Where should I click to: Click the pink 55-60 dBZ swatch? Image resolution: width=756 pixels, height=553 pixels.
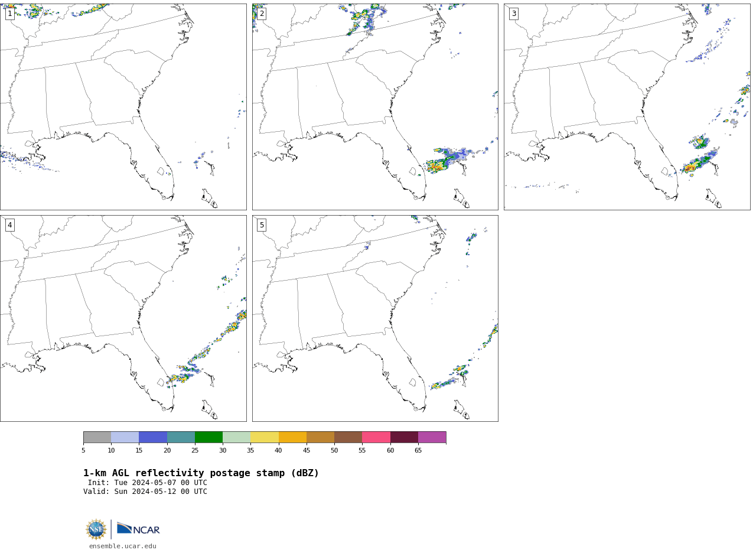(376, 437)
